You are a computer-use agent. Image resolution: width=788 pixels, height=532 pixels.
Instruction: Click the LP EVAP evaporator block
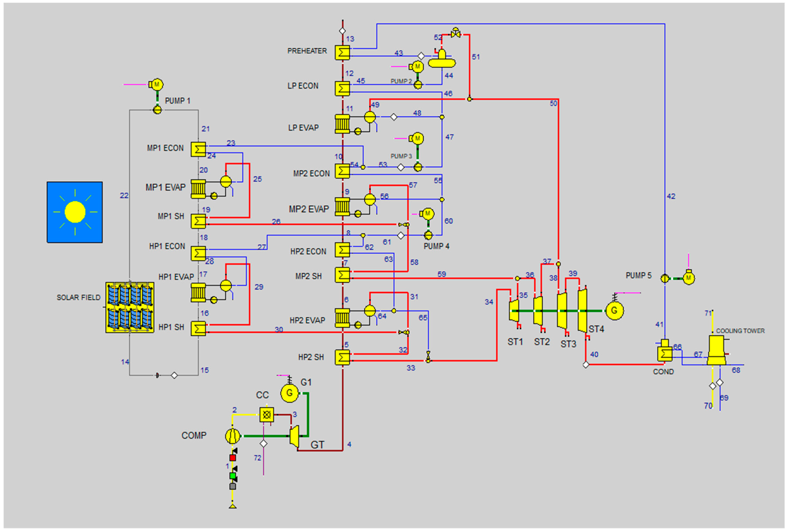342,123
